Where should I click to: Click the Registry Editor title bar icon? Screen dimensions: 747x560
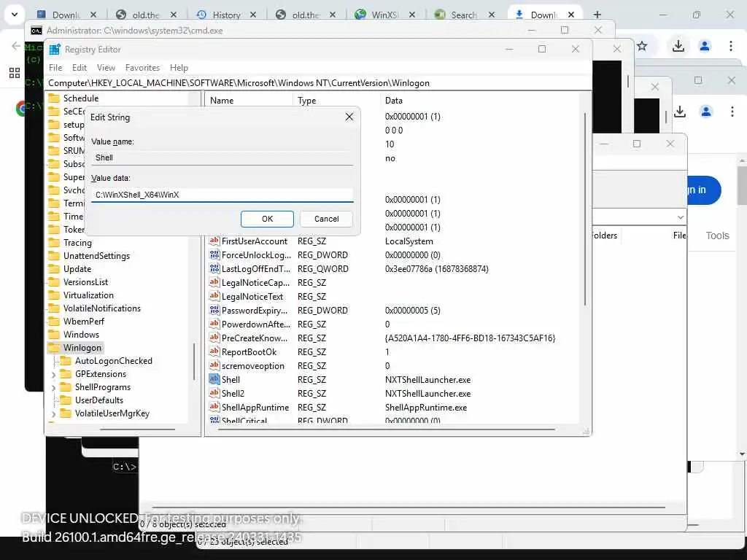[55, 49]
